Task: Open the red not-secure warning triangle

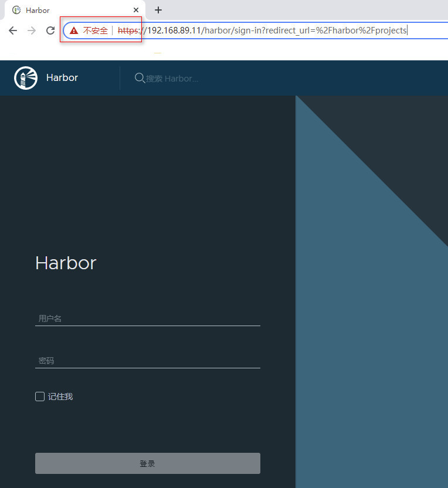Action: pos(74,30)
